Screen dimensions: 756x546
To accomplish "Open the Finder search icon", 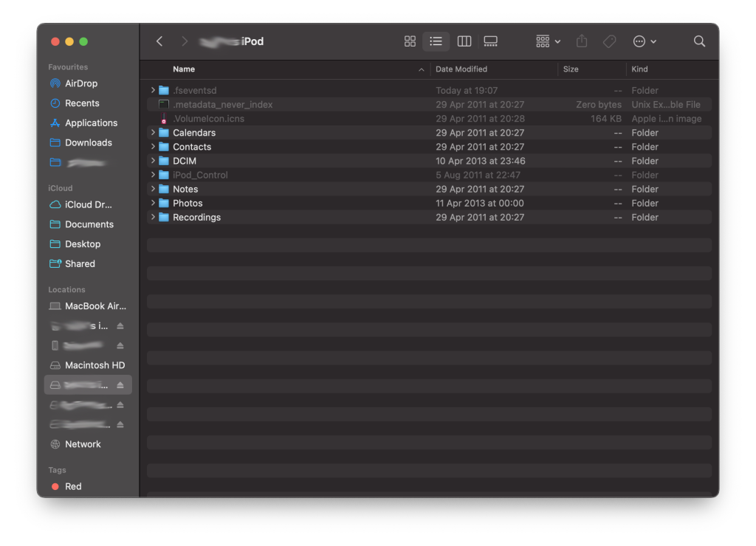I will coord(699,41).
